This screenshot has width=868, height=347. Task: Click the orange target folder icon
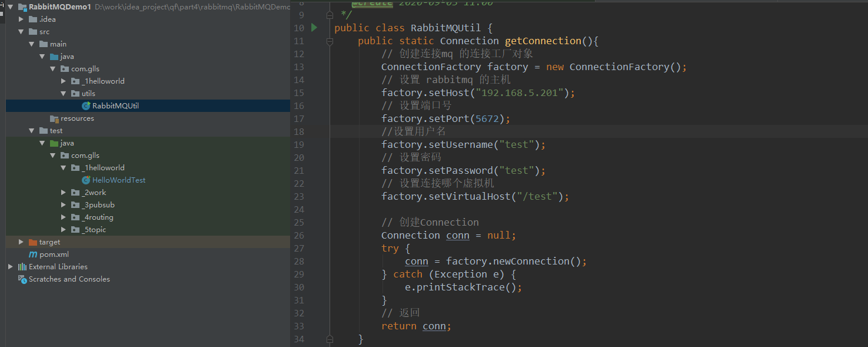coord(33,242)
